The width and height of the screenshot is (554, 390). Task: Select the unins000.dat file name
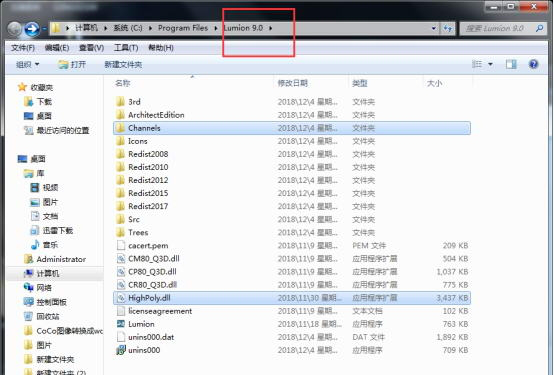pos(151,337)
